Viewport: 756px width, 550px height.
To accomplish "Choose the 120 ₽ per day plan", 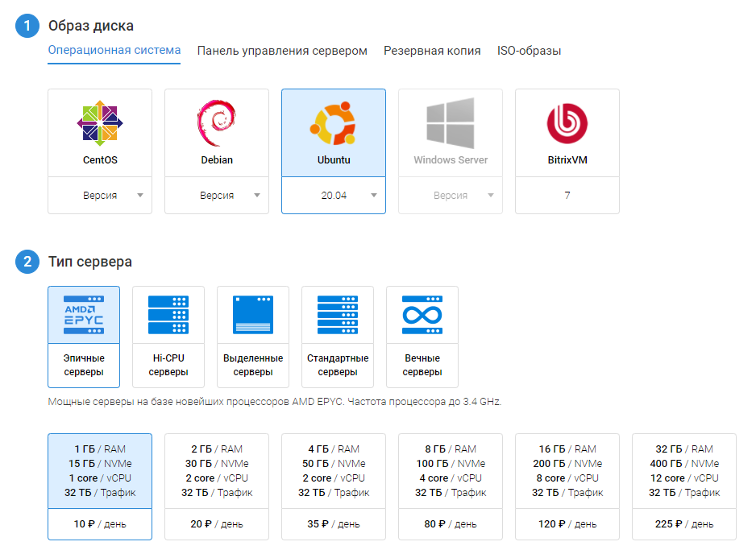I will pos(567,524).
